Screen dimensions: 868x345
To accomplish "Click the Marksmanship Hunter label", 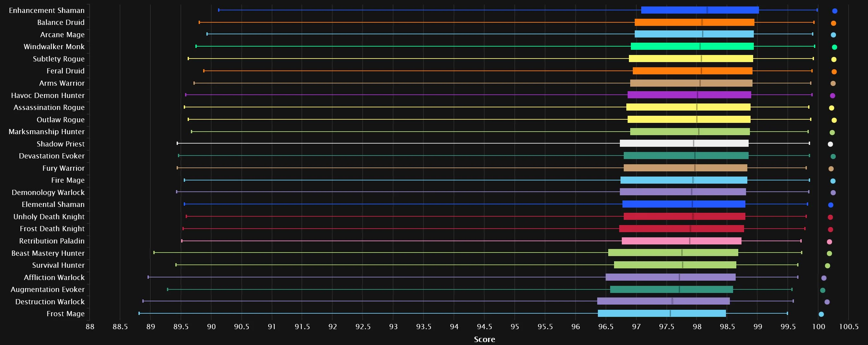I will point(47,132).
